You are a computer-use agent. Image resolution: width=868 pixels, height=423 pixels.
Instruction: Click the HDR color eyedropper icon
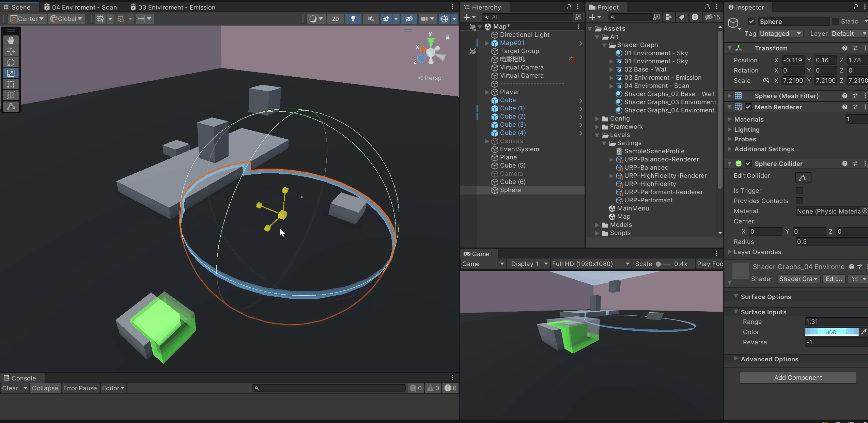point(863,332)
